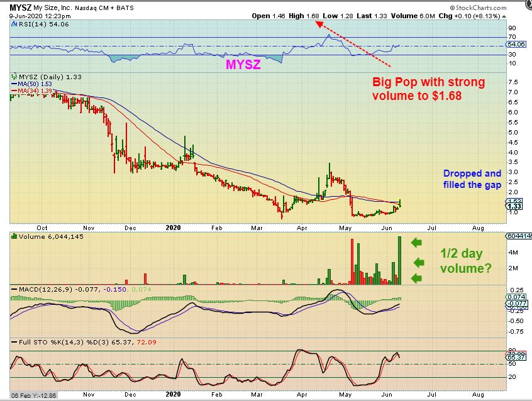The height and width of the screenshot is (401, 532).
Task: Click the 65.37 stochastic tag on the axis
Action: (x=516, y=357)
